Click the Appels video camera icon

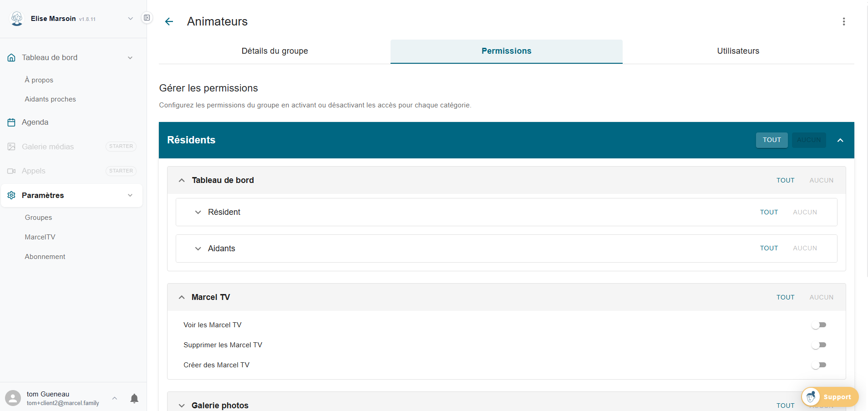(11, 171)
